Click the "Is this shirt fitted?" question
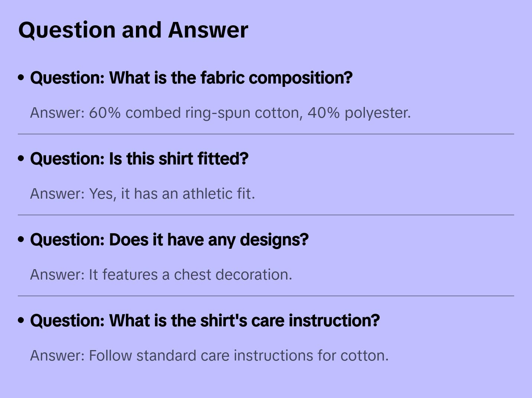 (139, 159)
